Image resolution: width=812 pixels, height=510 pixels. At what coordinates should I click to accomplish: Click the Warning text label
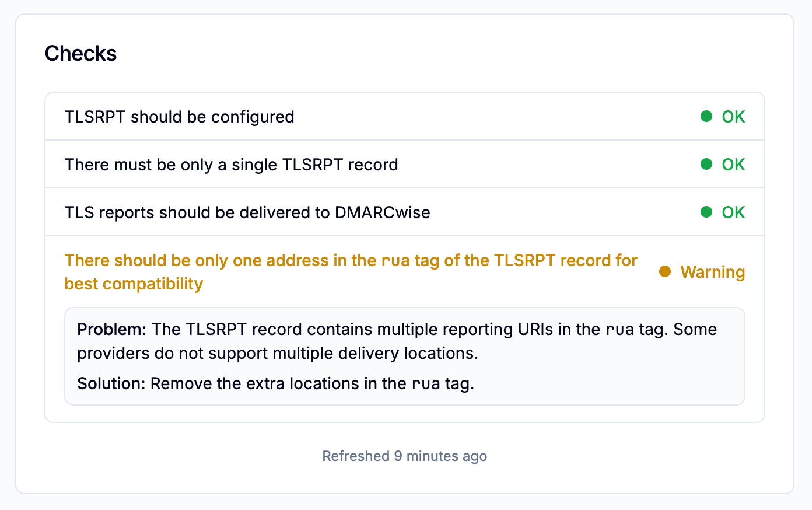(712, 271)
